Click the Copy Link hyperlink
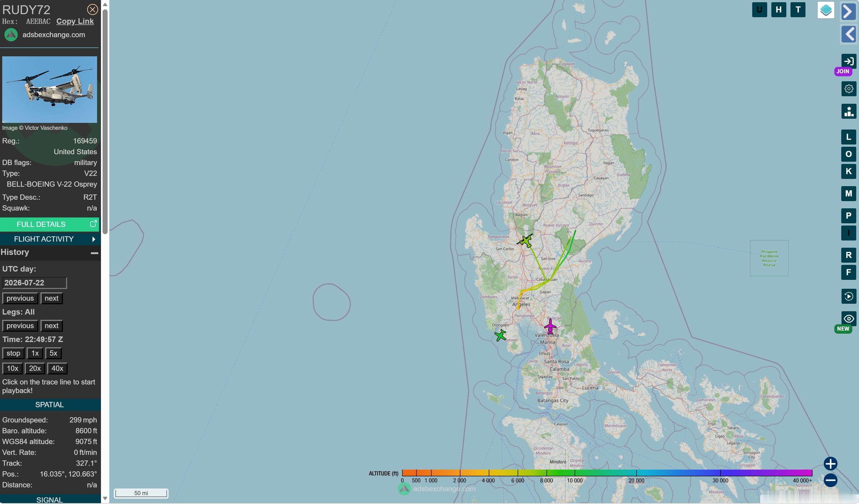Screen dimensions: 859x504 click(75, 21)
